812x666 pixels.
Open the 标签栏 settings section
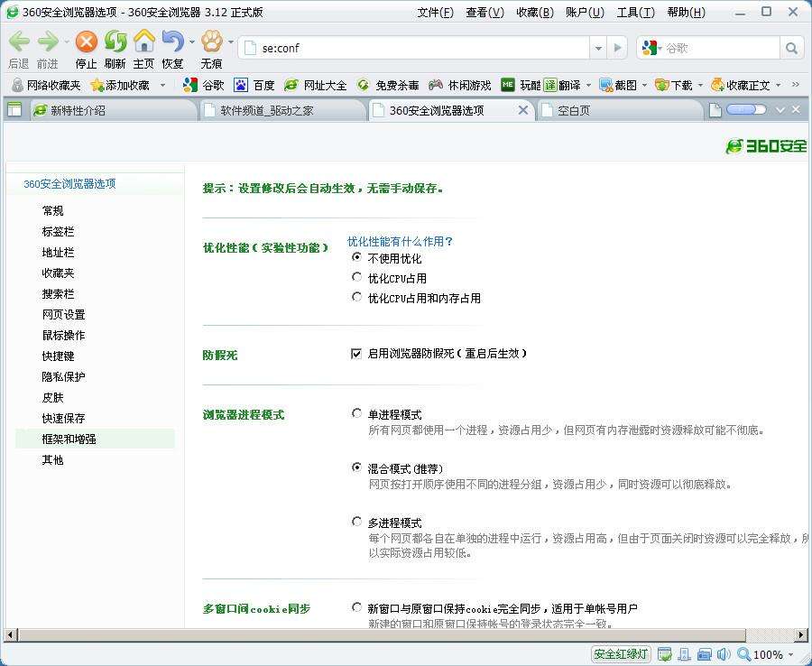58,232
